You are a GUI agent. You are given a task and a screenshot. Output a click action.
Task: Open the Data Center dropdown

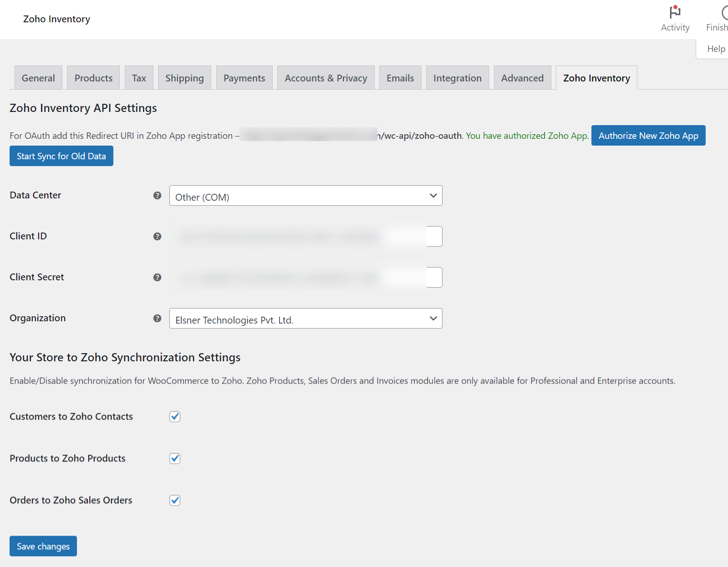[305, 196]
